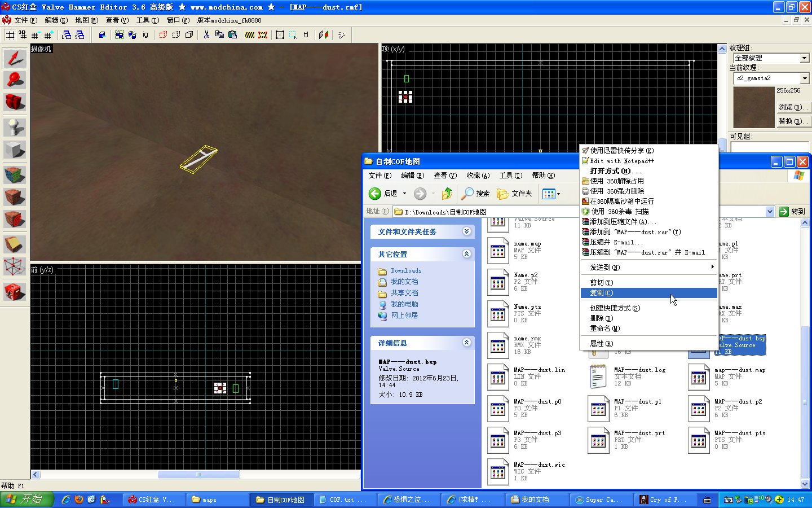Click the scissors Cut icon in Hammer toolbar
The image size is (812, 508).
(x=206, y=35)
